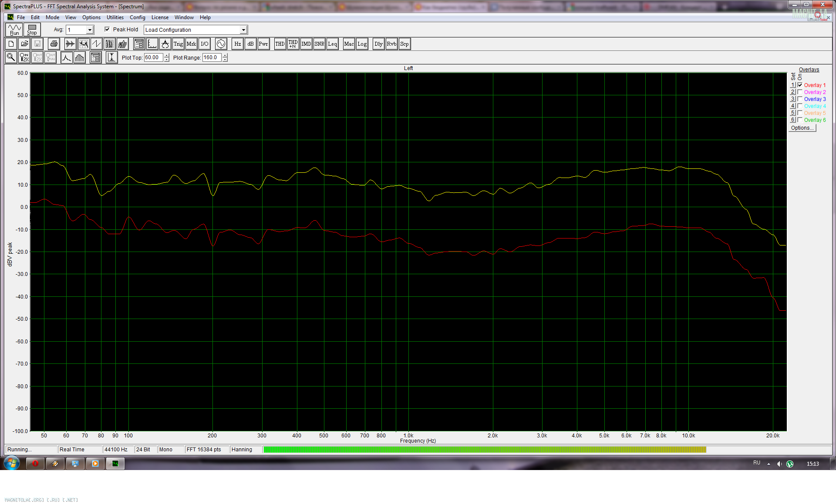
Task: Click the Pwr total power button
Action: click(x=263, y=44)
